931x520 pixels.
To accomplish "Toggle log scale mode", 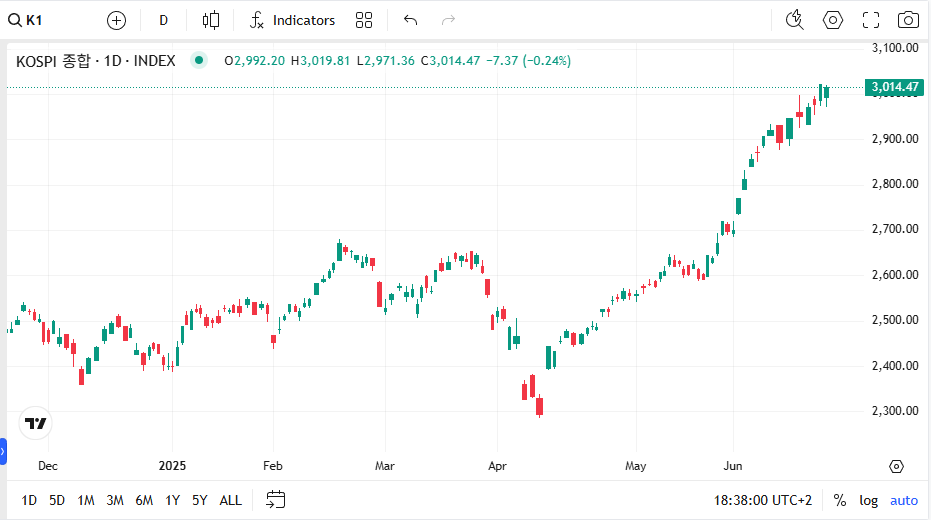I will [x=868, y=500].
